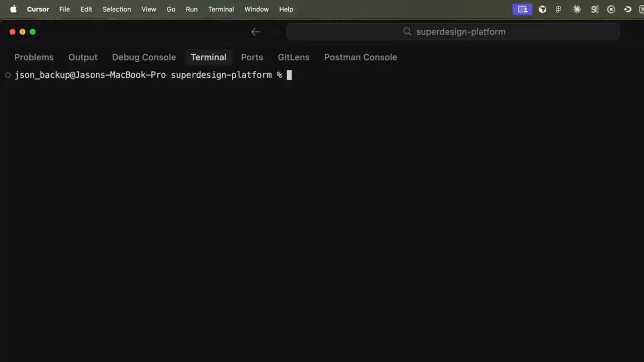Switch to the Postman Console tab
The width and height of the screenshot is (644, 362).
pyautogui.click(x=361, y=57)
